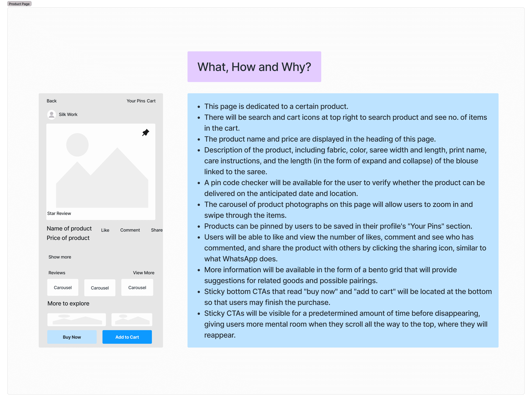Screen dimensions: 532x402
Task: Open the Cart in header
Action: click(151, 101)
